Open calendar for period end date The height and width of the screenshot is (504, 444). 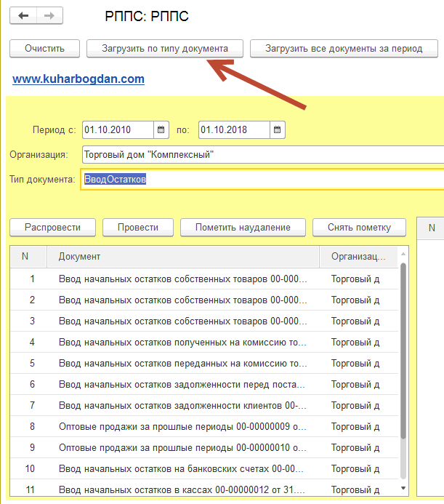(x=278, y=130)
